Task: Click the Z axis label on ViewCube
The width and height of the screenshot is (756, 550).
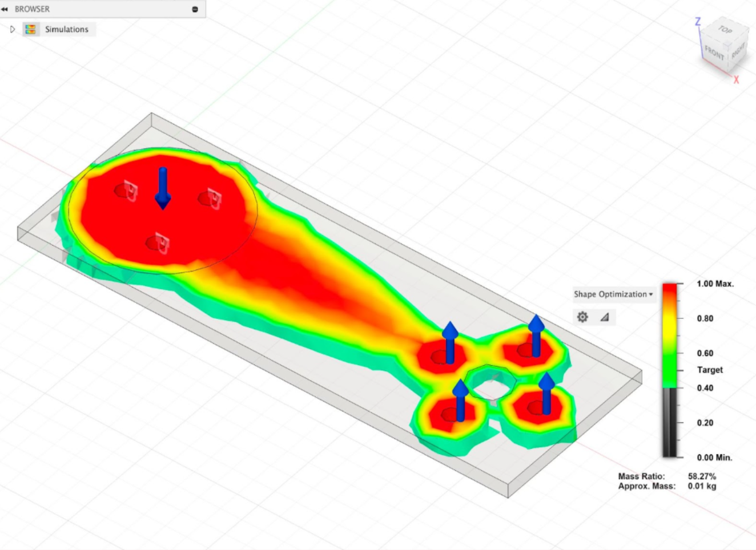Action: pyautogui.click(x=697, y=22)
